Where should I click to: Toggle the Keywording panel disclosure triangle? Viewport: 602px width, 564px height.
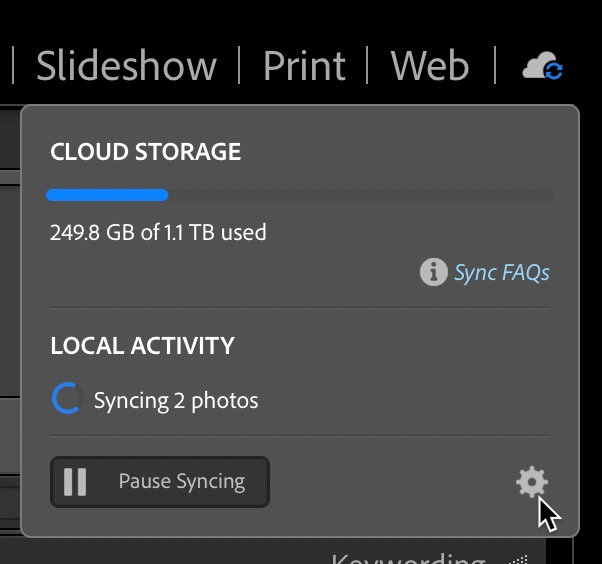click(x=519, y=559)
